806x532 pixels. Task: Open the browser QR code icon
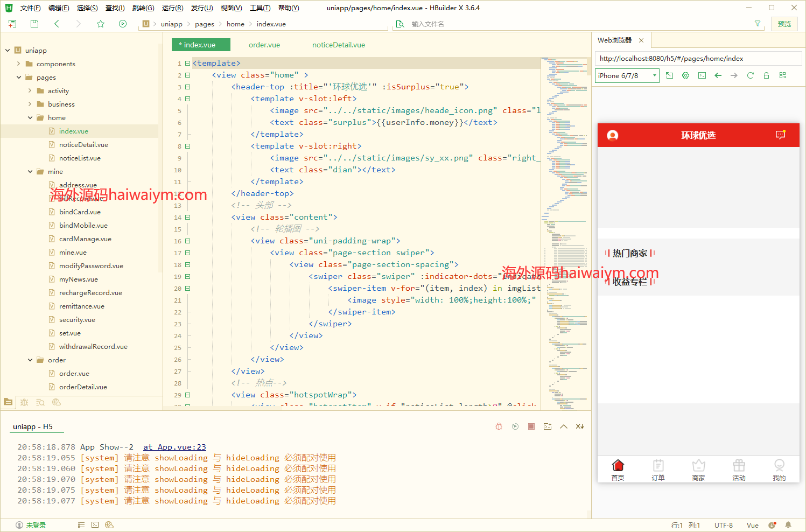pyautogui.click(x=782, y=75)
